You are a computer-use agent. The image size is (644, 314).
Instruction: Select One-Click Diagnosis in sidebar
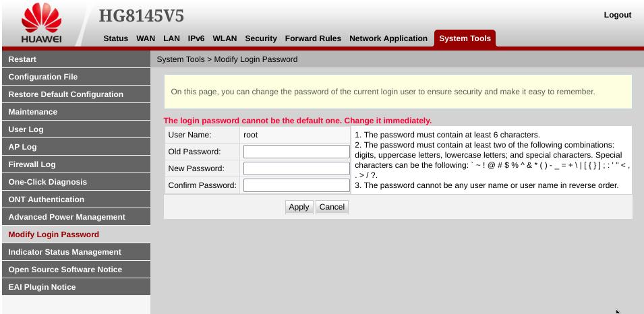click(76, 182)
